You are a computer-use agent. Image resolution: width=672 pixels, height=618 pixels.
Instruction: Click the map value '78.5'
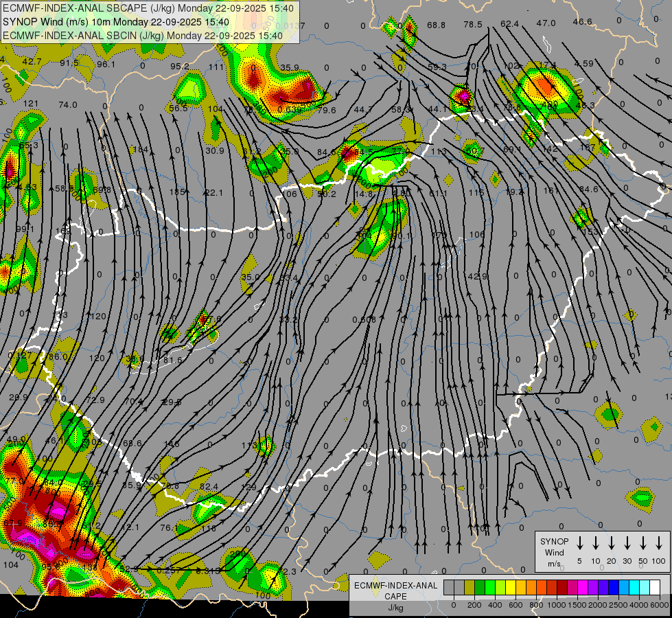(x=473, y=25)
